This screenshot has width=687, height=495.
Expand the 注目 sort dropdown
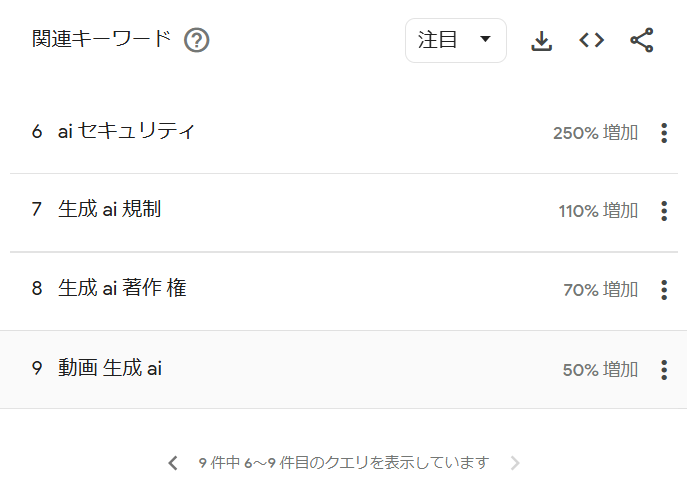(456, 40)
